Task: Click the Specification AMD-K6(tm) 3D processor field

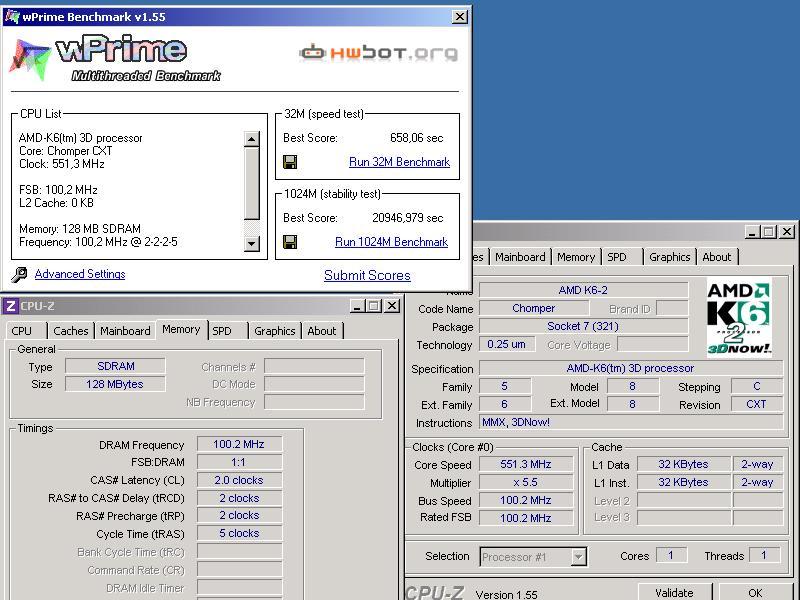Action: tap(631, 368)
